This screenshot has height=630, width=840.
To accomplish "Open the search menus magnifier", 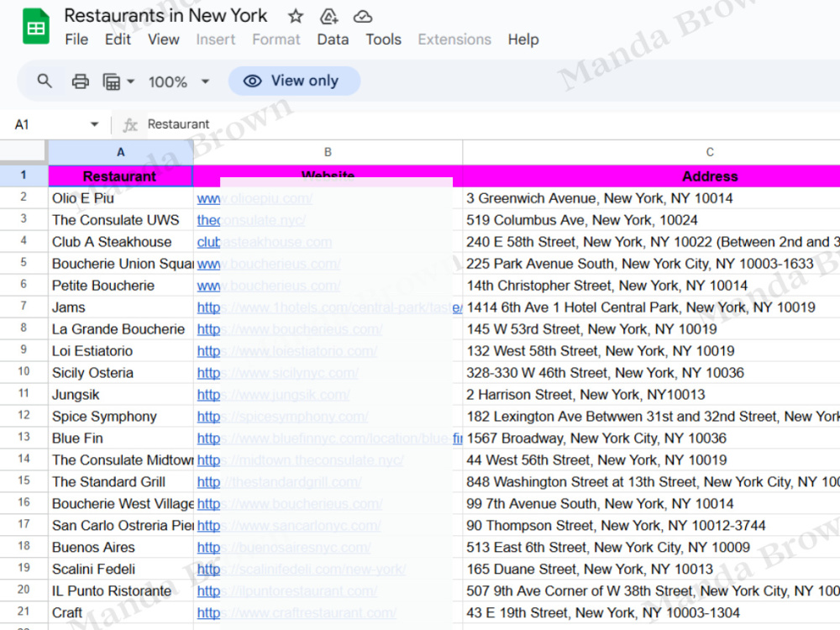I will click(x=45, y=81).
